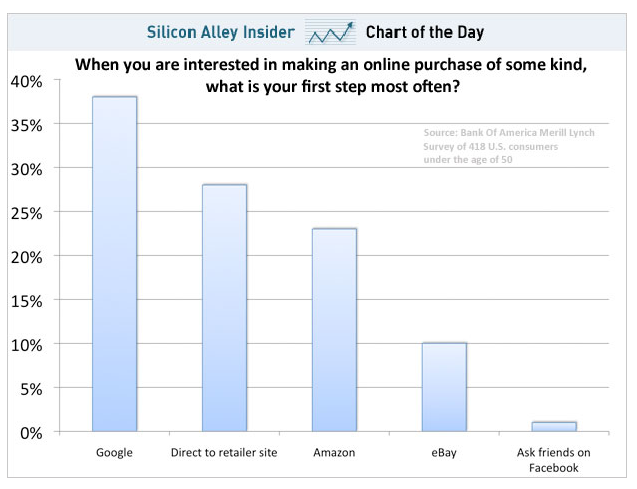637x489 pixels.
Task: Click the Chart of the Day heading
Action: click(x=425, y=33)
